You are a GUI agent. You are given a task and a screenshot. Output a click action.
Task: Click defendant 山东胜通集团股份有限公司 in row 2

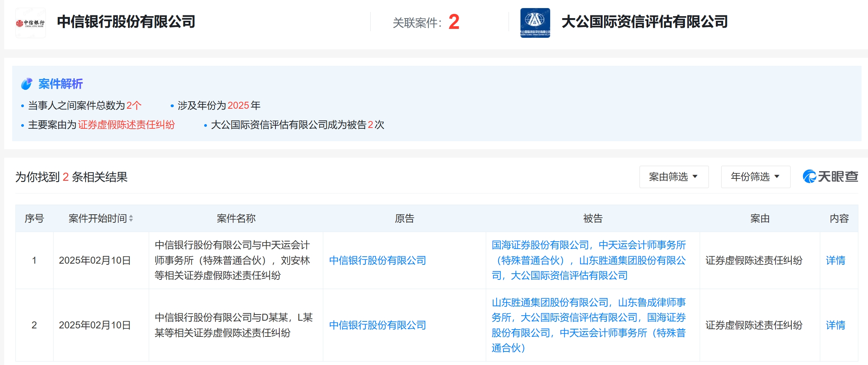(x=550, y=303)
